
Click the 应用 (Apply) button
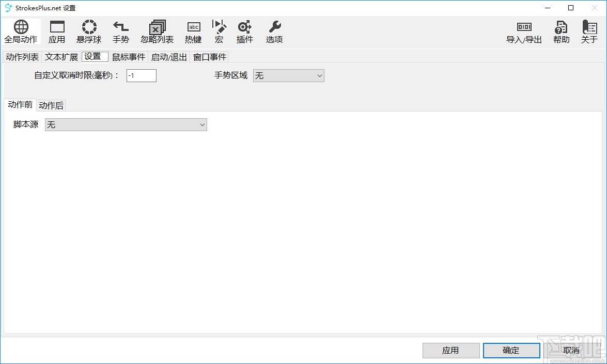click(450, 350)
